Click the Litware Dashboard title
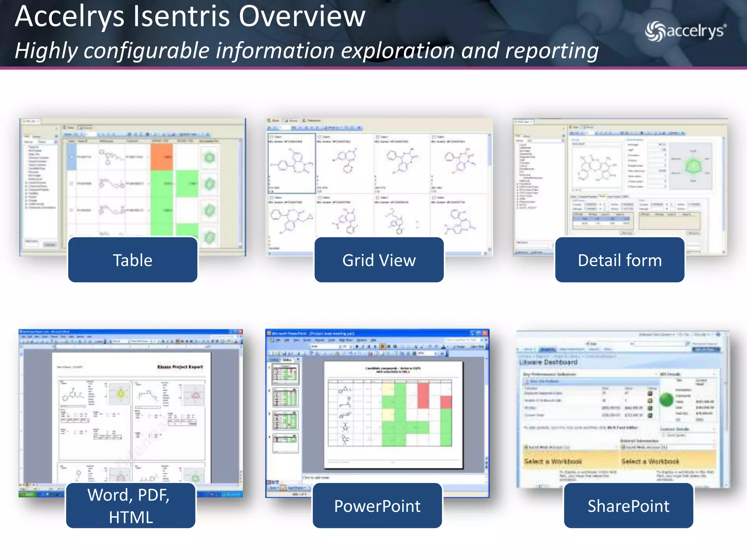 click(x=548, y=362)
